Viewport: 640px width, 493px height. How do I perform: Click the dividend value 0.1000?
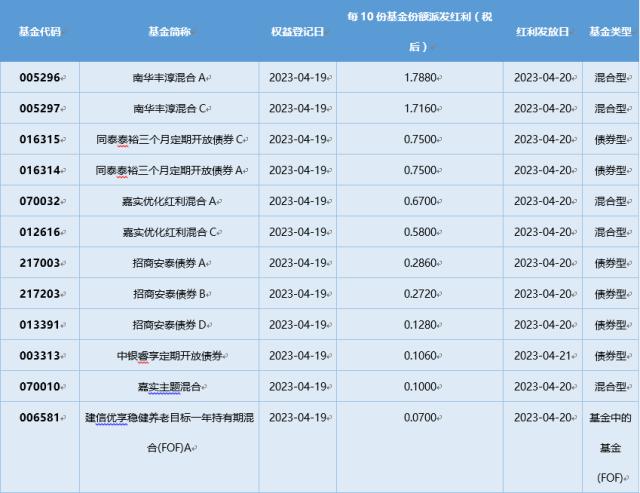420,386
